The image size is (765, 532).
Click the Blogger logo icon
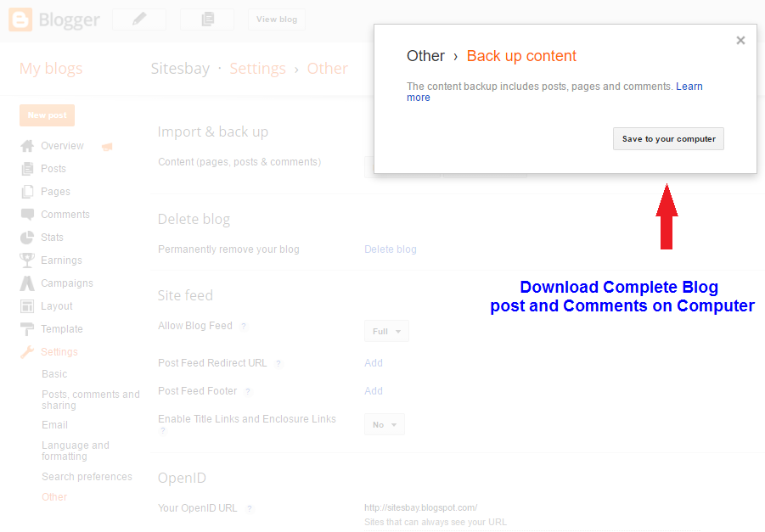click(20, 20)
